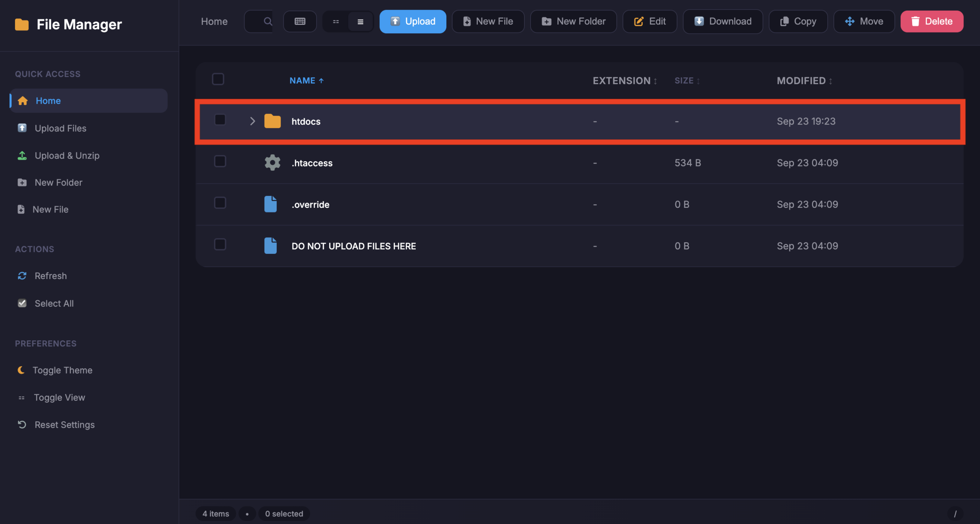Choose New File in sidebar
The image size is (980, 524).
click(89, 209)
